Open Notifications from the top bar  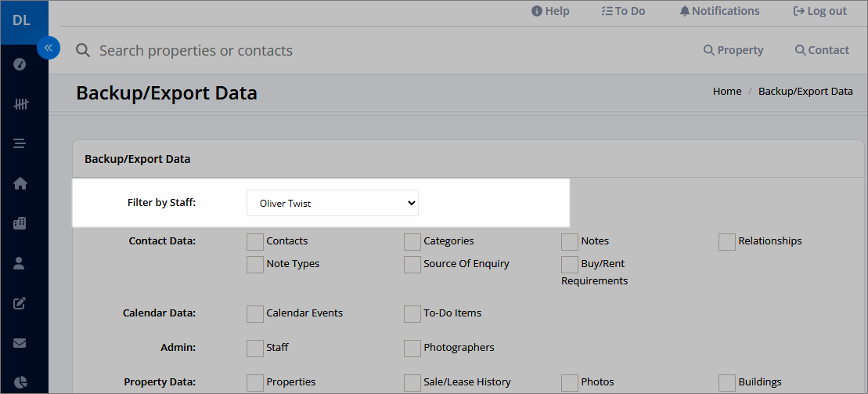[719, 11]
